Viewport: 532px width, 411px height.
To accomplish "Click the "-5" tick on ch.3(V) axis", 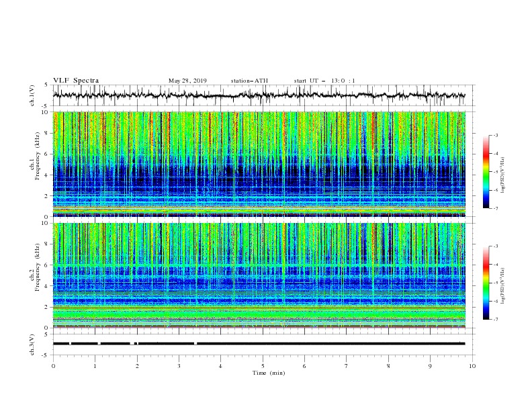I will pyautogui.click(x=46, y=355).
